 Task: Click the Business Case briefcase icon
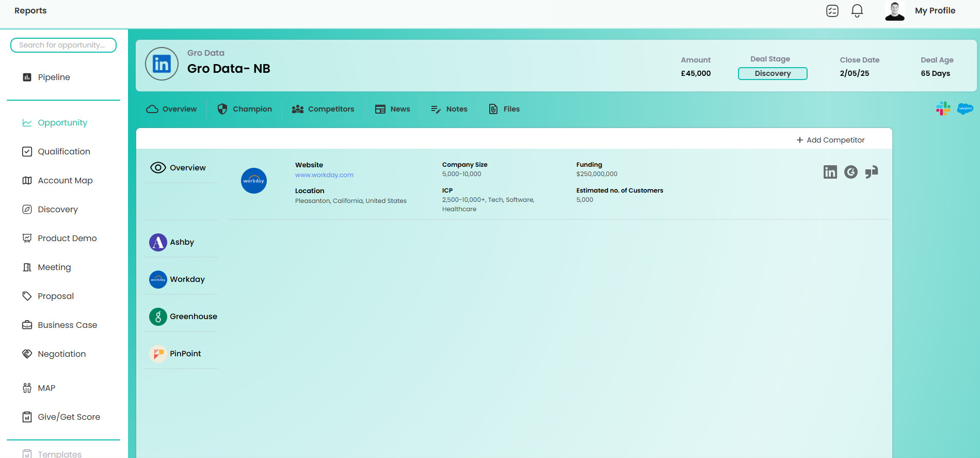tap(27, 325)
